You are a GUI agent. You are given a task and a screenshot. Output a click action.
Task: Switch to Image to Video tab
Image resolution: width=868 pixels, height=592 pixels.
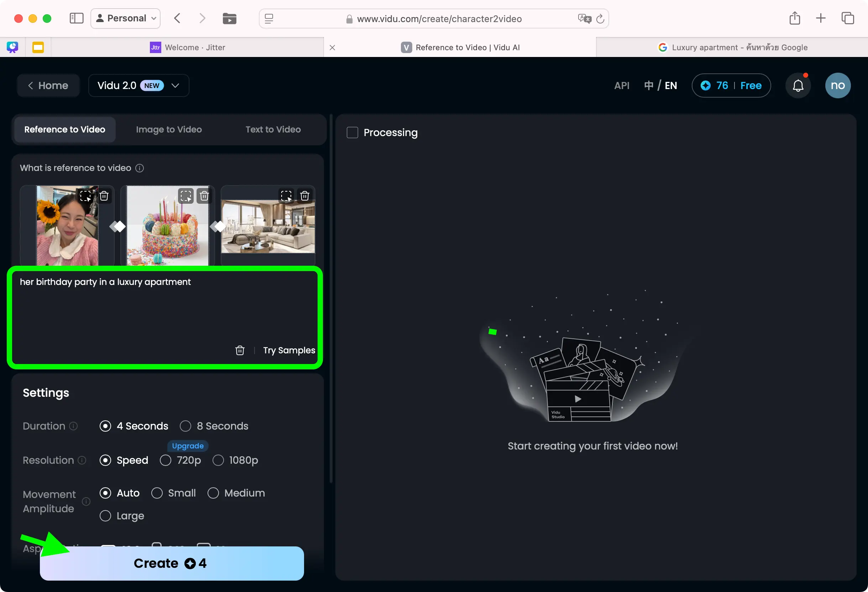click(169, 129)
